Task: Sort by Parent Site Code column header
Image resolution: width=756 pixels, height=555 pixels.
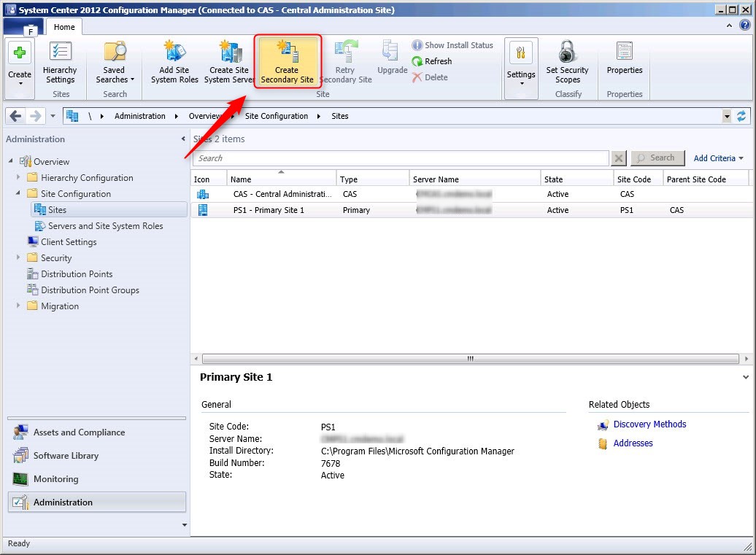Action: tap(706, 179)
